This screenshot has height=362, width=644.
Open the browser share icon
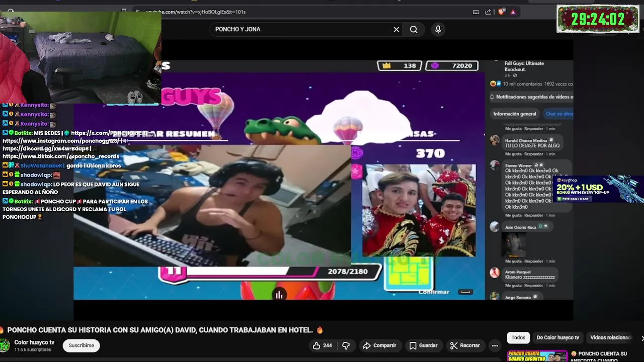point(488,12)
